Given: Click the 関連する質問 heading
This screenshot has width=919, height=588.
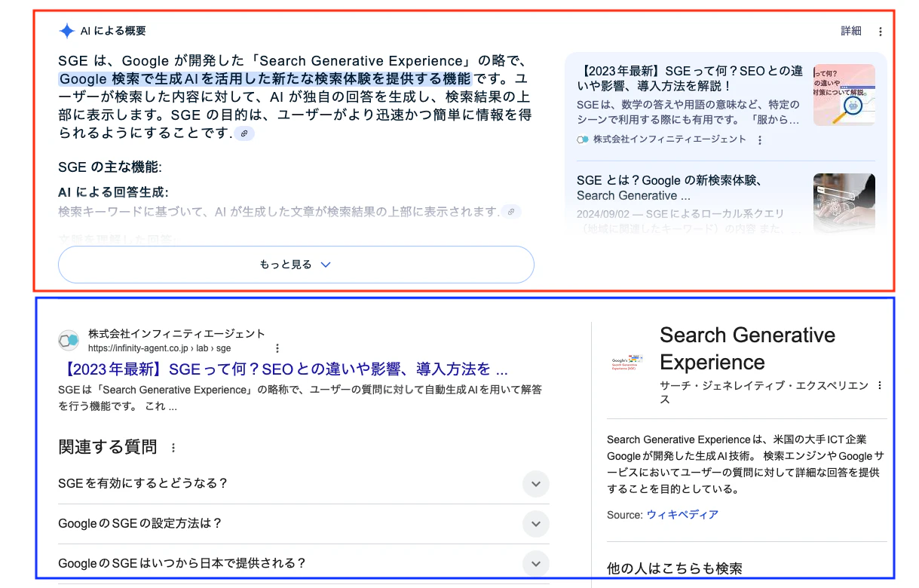Looking at the screenshot, I should 108,447.
